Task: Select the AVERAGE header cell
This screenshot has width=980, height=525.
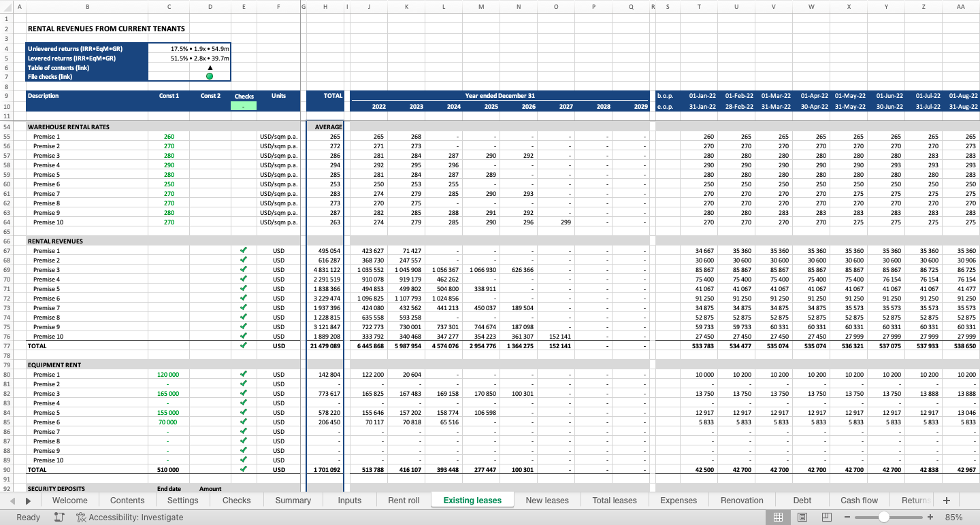Action: 325,126
